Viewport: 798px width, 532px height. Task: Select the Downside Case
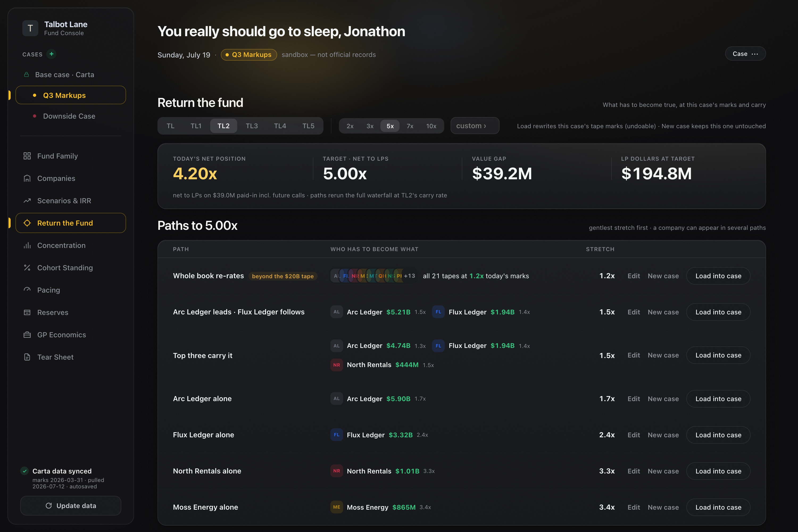pos(70,116)
